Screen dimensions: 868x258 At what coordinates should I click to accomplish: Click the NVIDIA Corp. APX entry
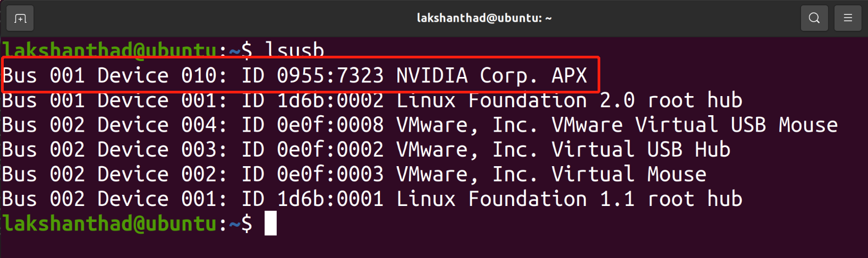pos(491,75)
